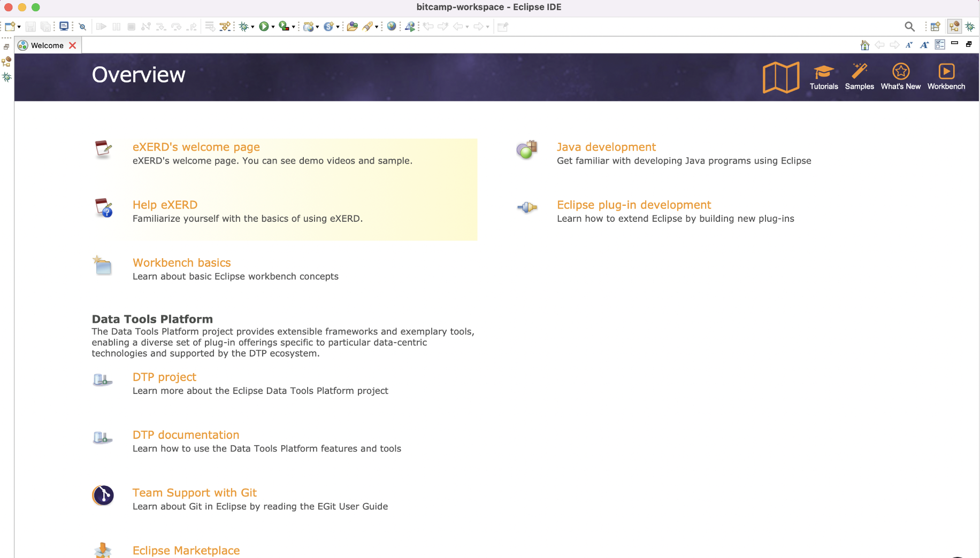980x558 pixels.
Task: Expand the New Java Class dropdown arrow
Action: pyautogui.click(x=338, y=27)
